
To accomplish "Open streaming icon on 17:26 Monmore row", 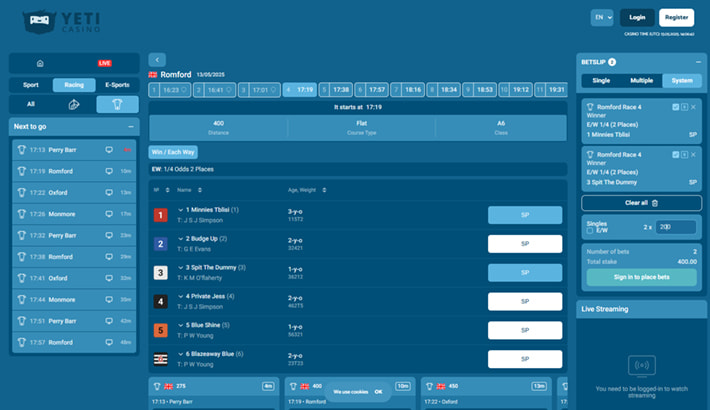I will click(x=109, y=214).
